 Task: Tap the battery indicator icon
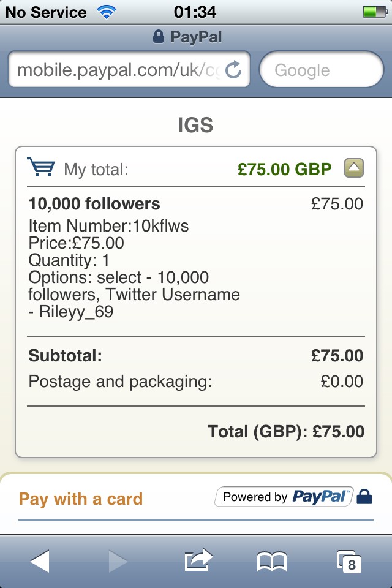pyautogui.click(x=375, y=12)
